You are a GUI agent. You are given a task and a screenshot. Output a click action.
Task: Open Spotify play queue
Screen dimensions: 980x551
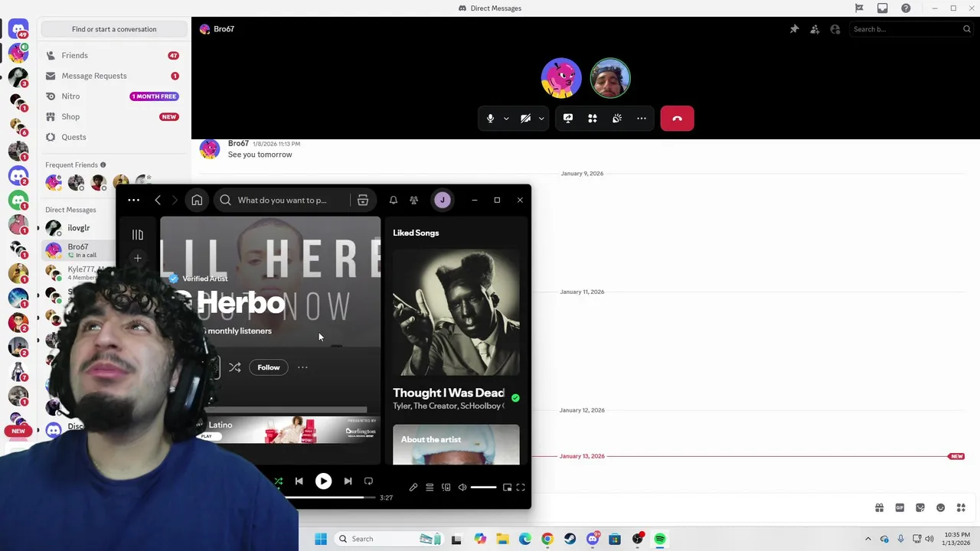430,487
